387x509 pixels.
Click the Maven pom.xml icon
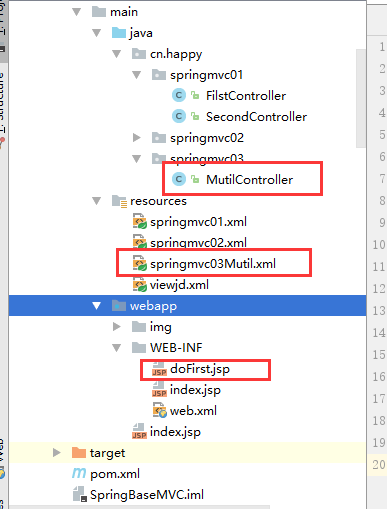pyautogui.click(x=79, y=473)
